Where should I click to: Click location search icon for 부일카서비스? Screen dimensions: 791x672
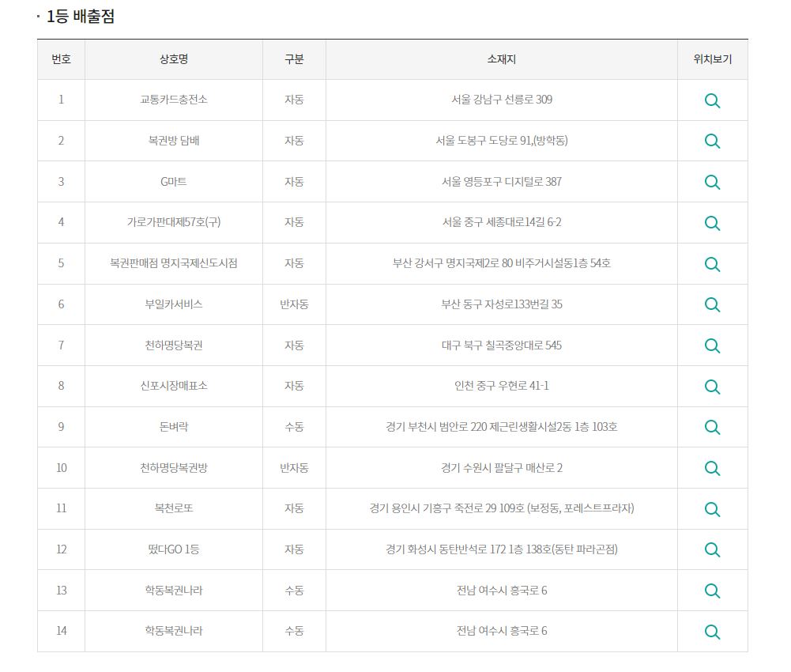coord(712,304)
